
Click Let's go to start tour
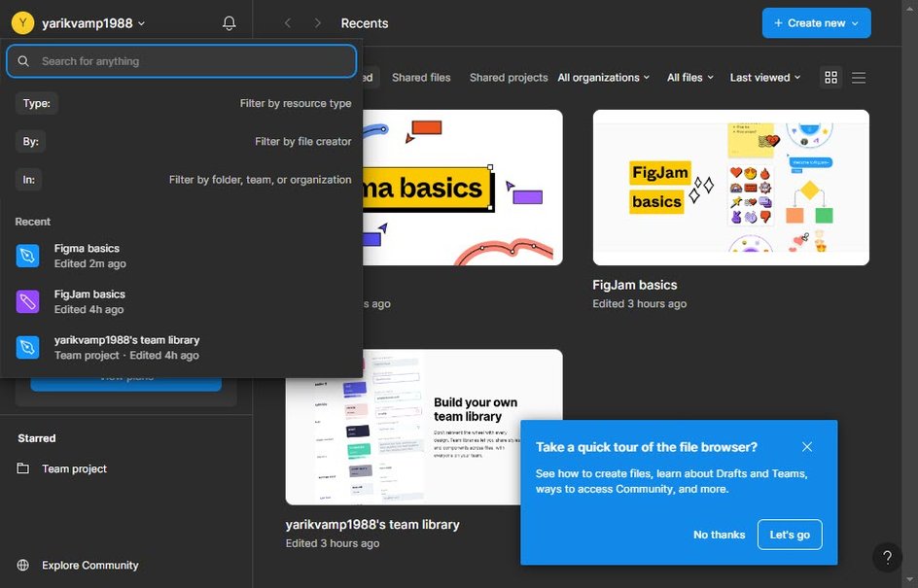point(790,535)
